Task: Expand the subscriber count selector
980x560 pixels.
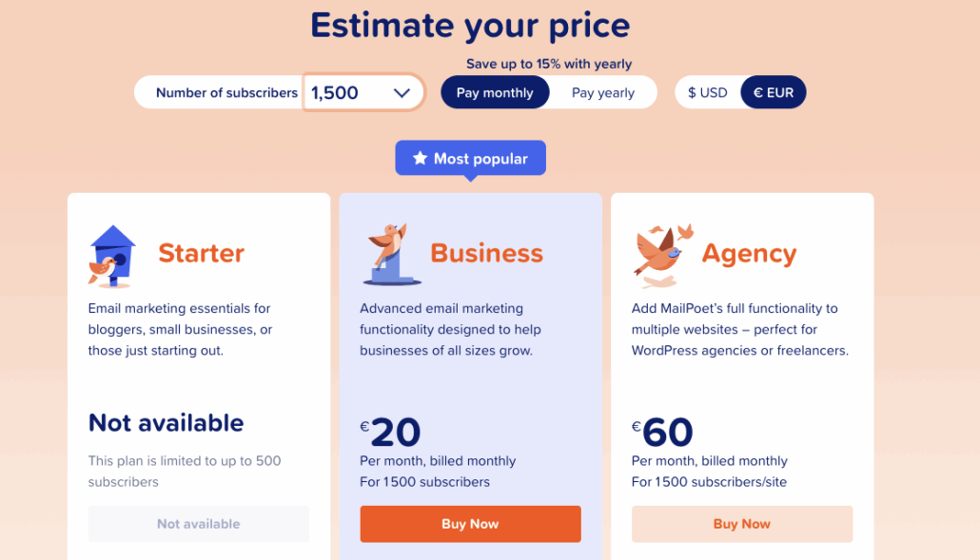Action: pos(362,92)
